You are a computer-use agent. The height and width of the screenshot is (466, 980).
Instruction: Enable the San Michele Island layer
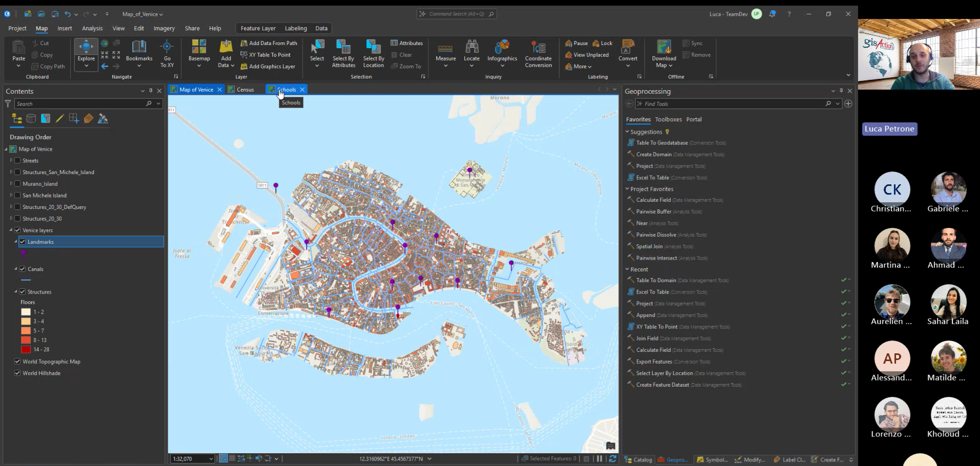coord(17,195)
